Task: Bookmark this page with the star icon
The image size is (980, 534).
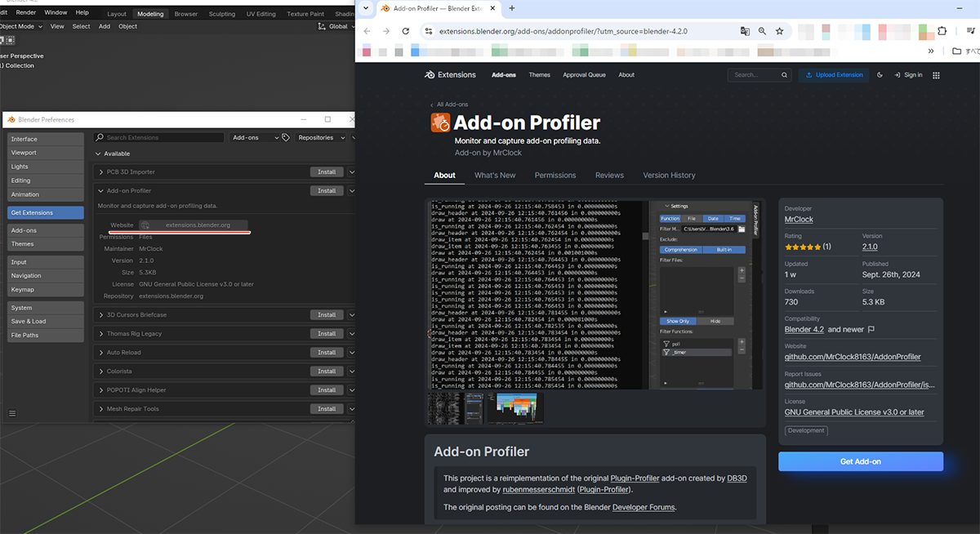Action: click(779, 31)
